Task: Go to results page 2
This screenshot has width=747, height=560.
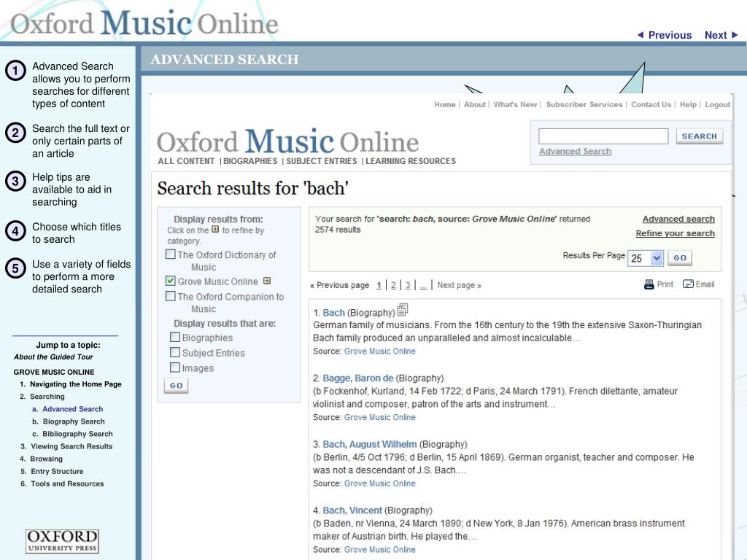Action: coord(393,285)
